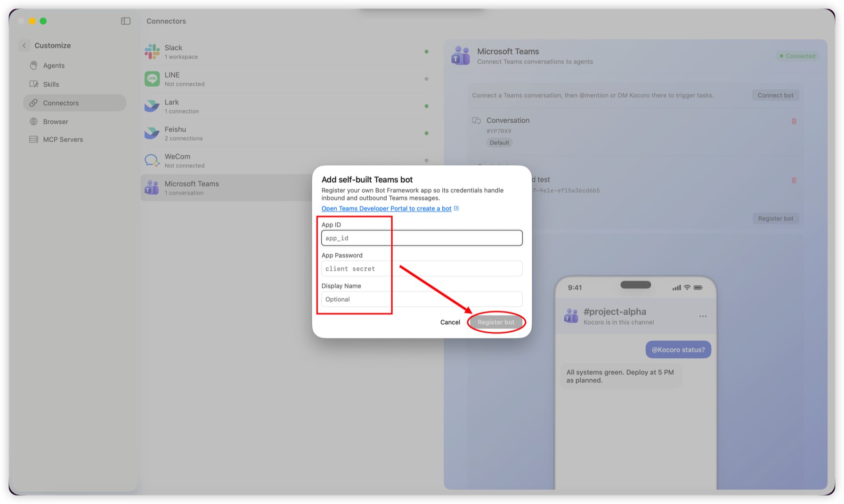The width and height of the screenshot is (844, 504).
Task: Open WeCom Not connected row
Action: [287, 160]
